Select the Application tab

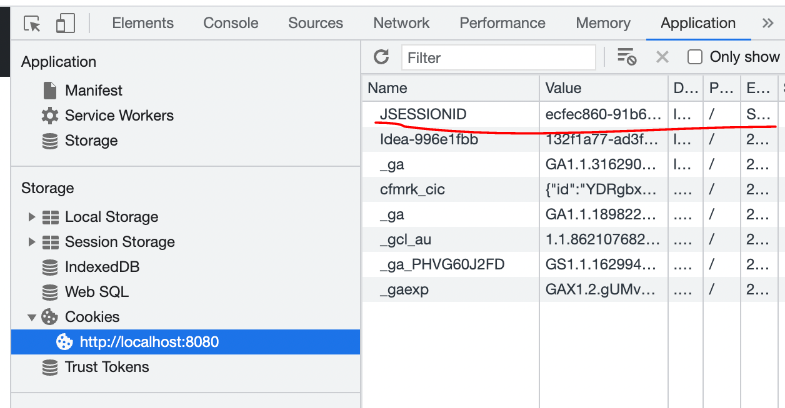coord(698,23)
